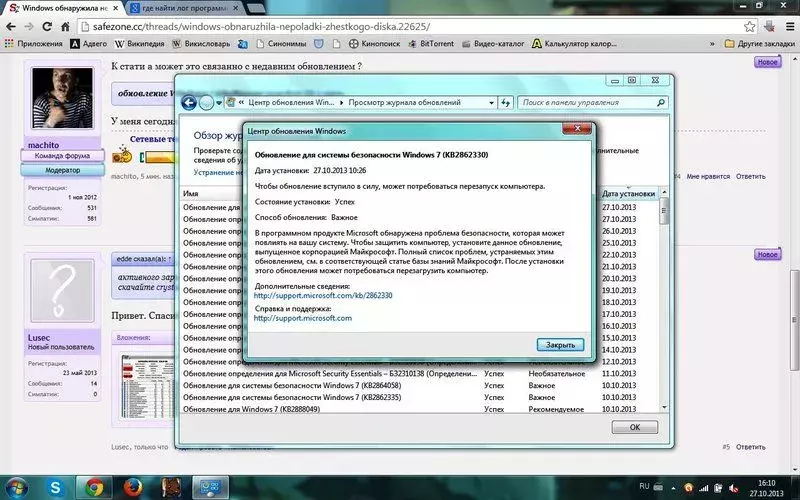The image size is (800, 500).
Task: Click the Chrome forward navigation arrow
Action: (x=29, y=27)
